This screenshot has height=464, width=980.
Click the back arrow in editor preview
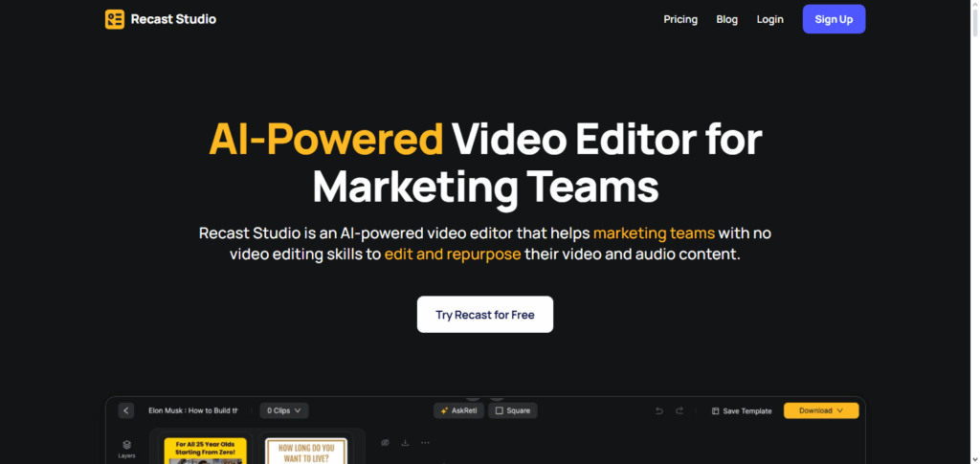[x=126, y=410]
